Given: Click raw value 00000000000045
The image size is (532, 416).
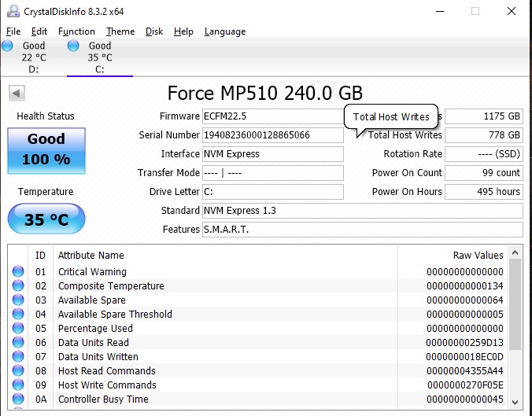Looking at the screenshot, I should pyautogui.click(x=464, y=399).
